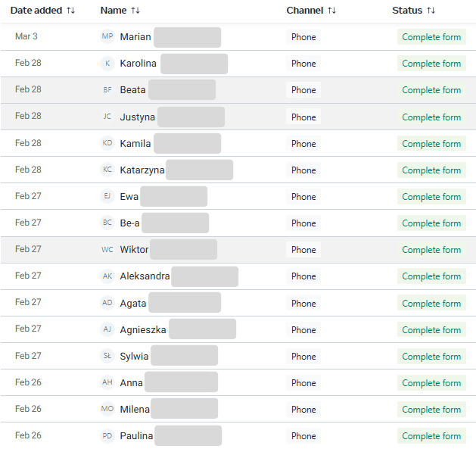Click the WC avatar for Wiktor
This screenshot has width=476, height=449.
[x=107, y=249]
